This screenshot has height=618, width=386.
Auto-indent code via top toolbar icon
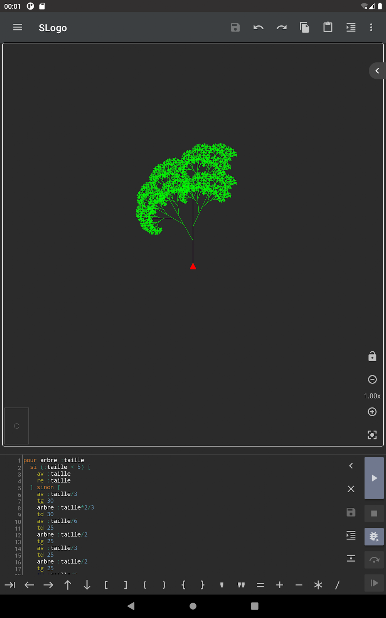click(351, 27)
